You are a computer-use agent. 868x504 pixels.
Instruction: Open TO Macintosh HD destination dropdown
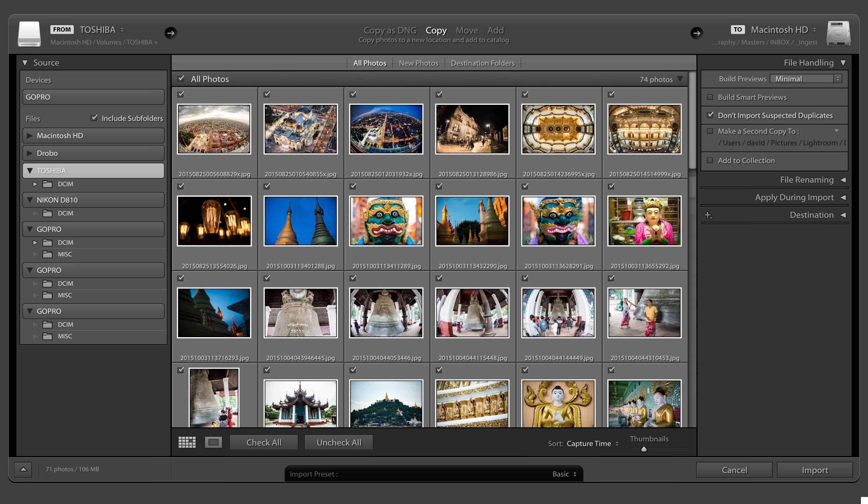click(784, 30)
